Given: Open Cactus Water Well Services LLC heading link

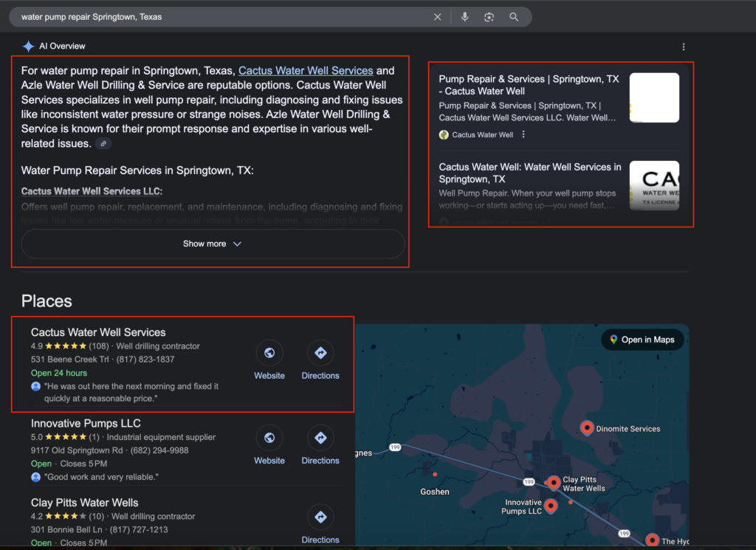Looking at the screenshot, I should [x=92, y=191].
